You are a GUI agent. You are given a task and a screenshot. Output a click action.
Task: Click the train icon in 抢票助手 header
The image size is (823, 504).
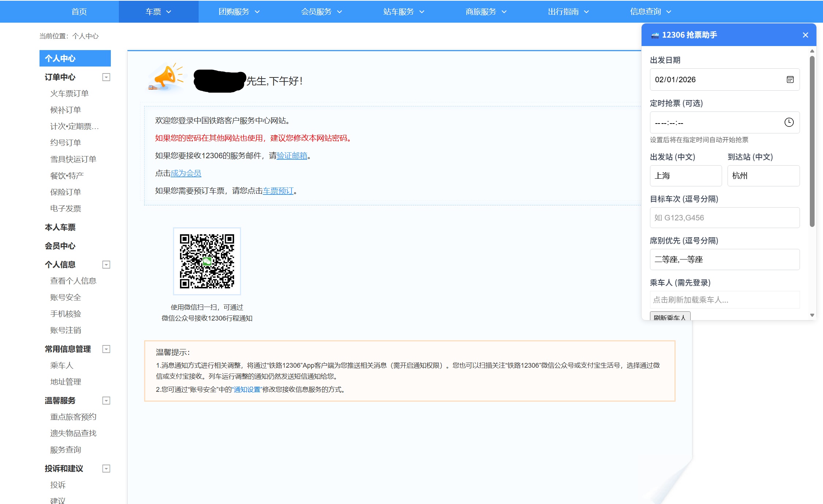pyautogui.click(x=655, y=35)
